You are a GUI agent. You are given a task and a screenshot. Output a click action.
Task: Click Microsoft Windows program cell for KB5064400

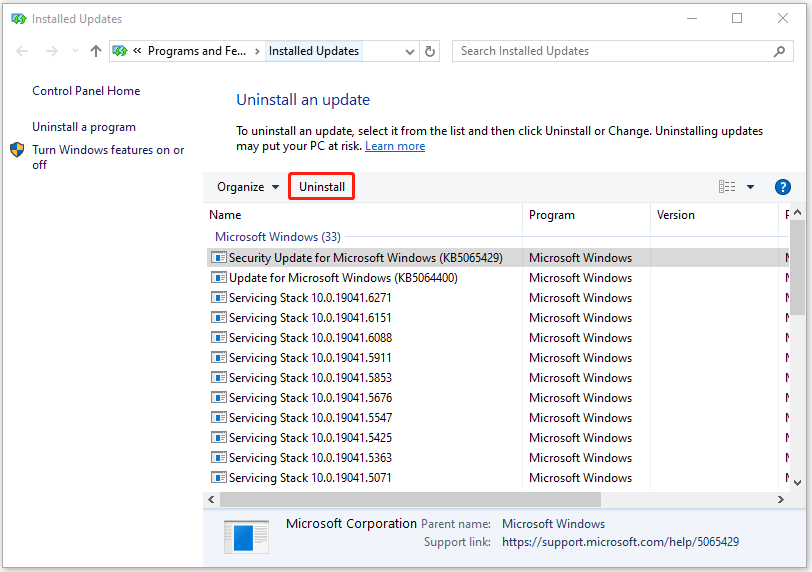pyautogui.click(x=581, y=278)
